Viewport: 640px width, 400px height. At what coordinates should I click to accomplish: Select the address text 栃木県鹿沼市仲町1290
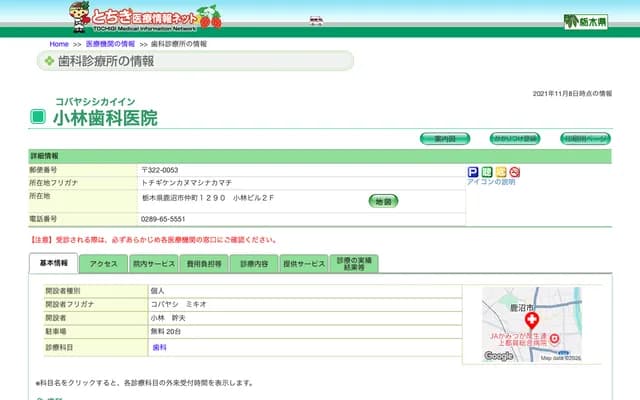pos(184,198)
